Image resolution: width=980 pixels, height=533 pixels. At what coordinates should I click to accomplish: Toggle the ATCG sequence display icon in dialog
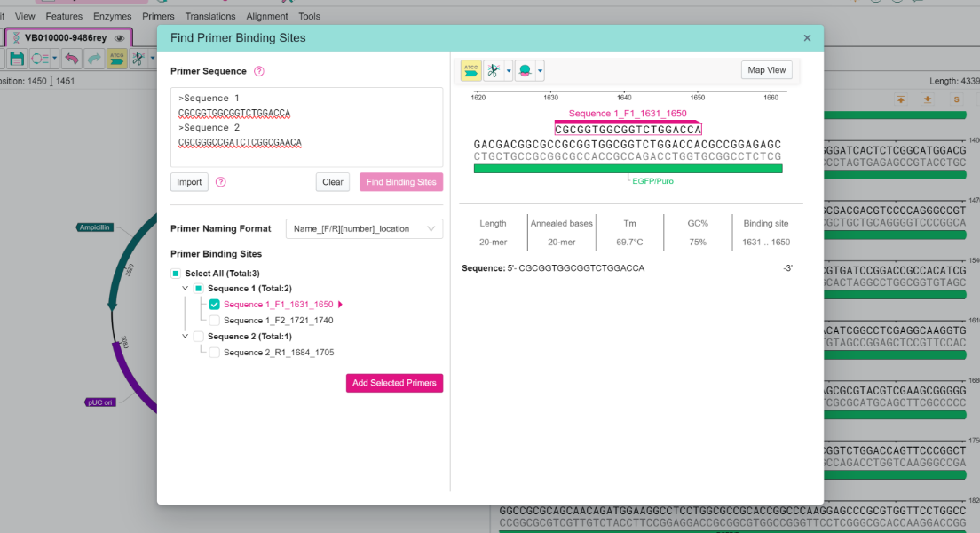471,71
